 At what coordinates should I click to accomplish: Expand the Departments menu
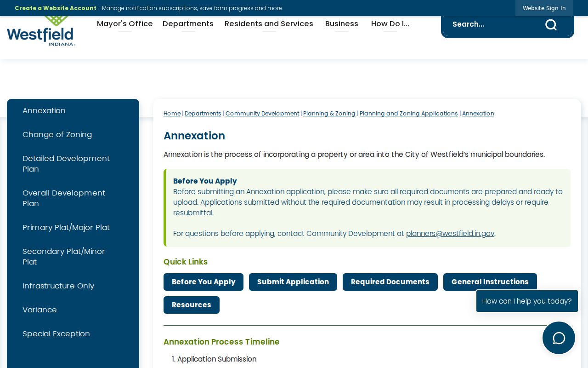tap(188, 24)
